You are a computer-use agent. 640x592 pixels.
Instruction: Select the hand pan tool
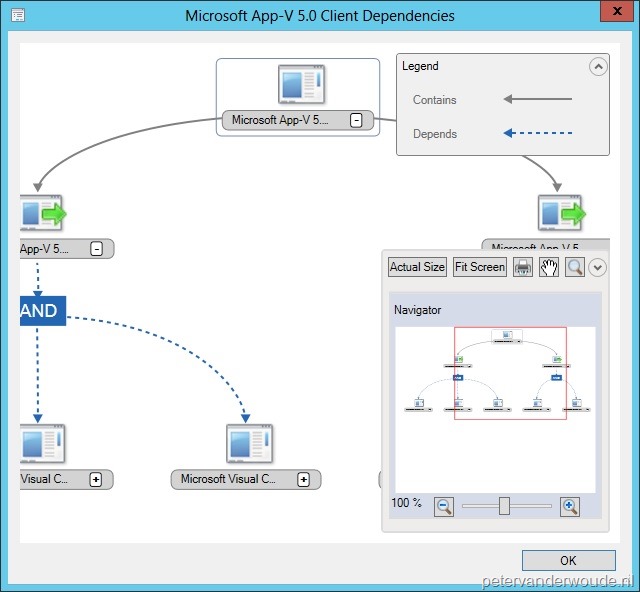(x=549, y=267)
